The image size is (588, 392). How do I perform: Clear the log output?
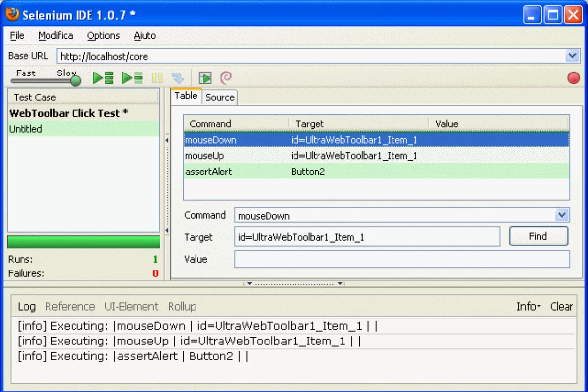coord(561,307)
